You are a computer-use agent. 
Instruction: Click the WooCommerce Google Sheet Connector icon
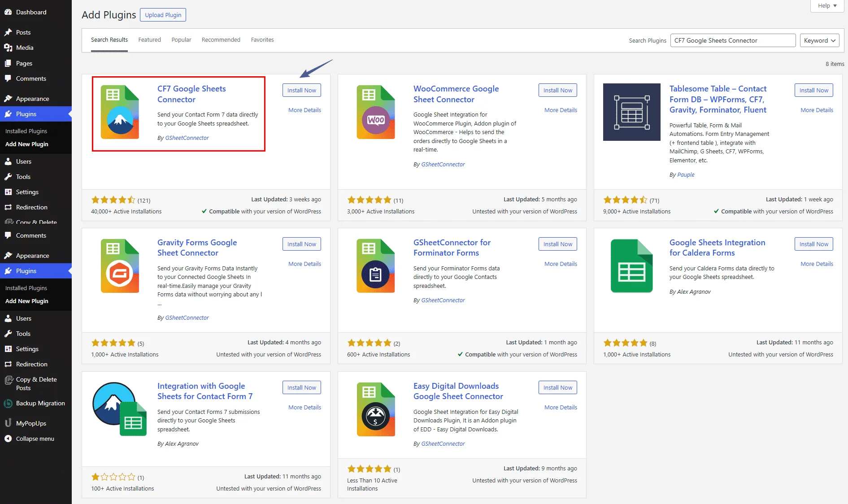point(376,112)
